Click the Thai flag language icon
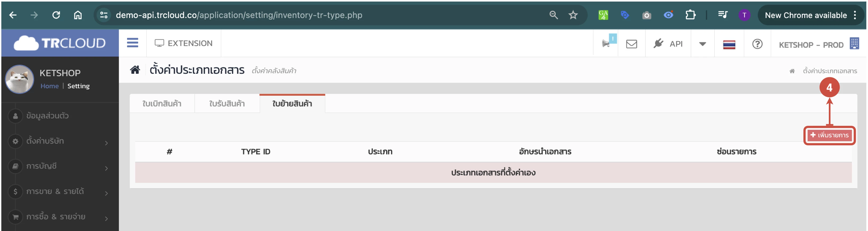This screenshot has height=231, width=868. (729, 44)
